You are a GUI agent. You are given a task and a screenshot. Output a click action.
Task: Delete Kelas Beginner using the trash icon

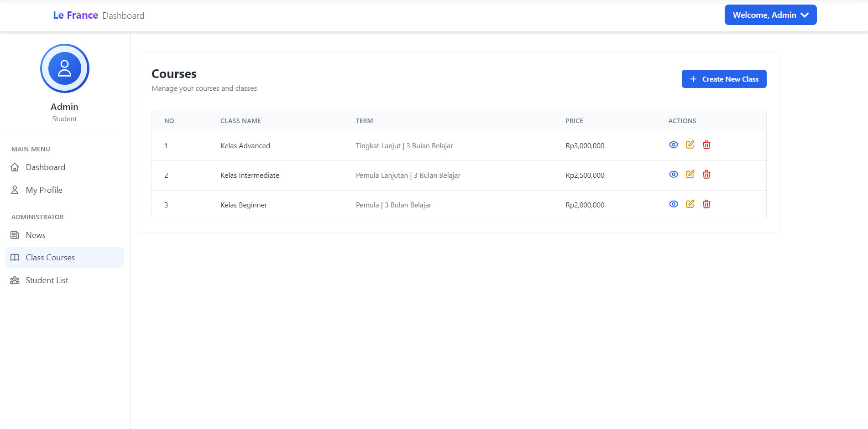pyautogui.click(x=706, y=204)
